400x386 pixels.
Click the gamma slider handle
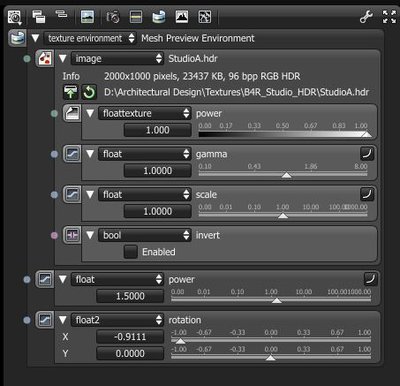coord(286,175)
